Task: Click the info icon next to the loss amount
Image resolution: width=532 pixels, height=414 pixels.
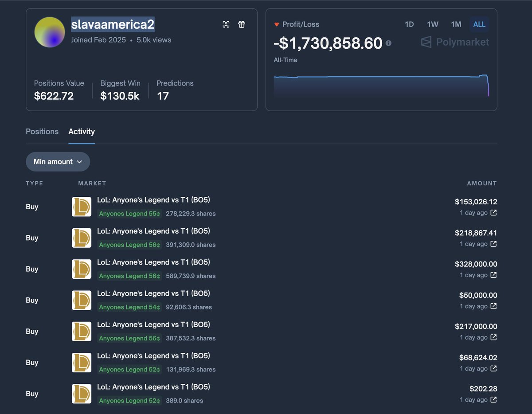Action: click(x=389, y=43)
